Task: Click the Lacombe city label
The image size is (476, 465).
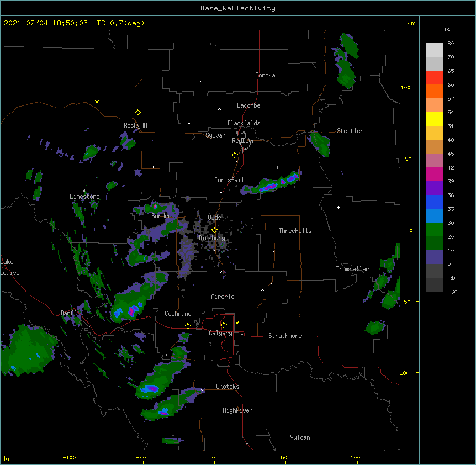Action: 248,105
